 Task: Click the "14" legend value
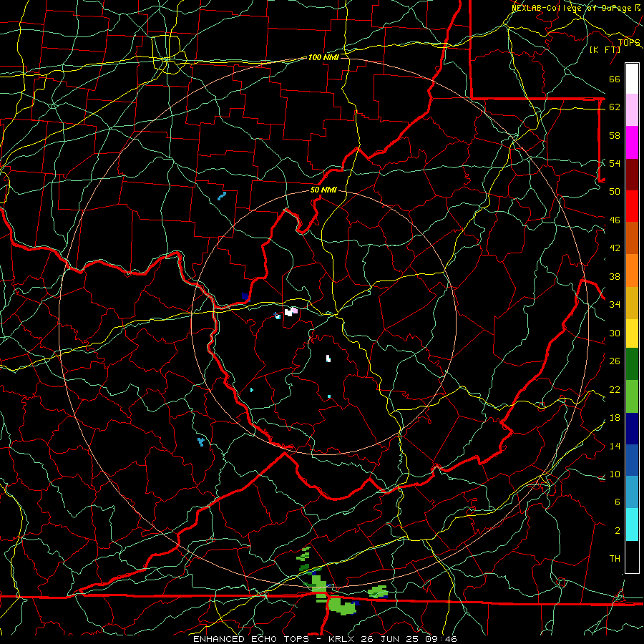(615, 446)
